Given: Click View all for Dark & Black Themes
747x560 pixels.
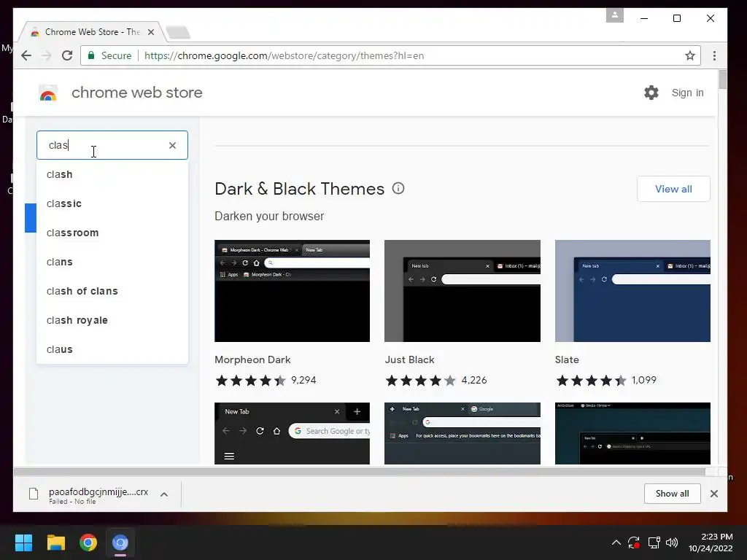Looking at the screenshot, I should point(673,189).
